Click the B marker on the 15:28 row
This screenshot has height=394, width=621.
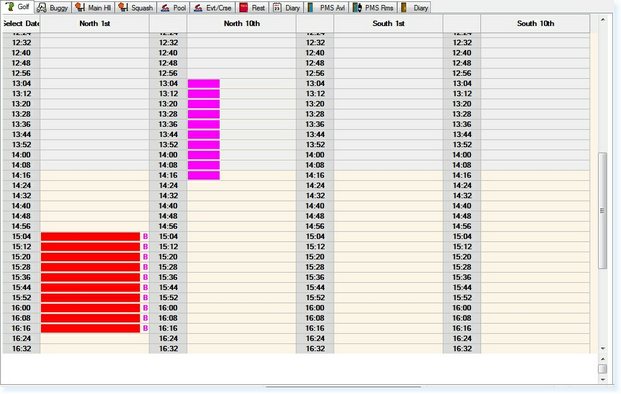pyautogui.click(x=145, y=267)
